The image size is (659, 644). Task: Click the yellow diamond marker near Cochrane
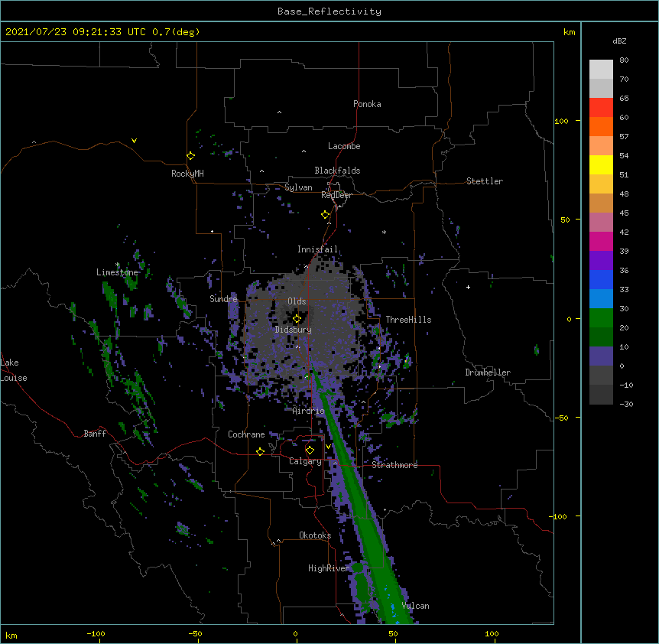260,451
